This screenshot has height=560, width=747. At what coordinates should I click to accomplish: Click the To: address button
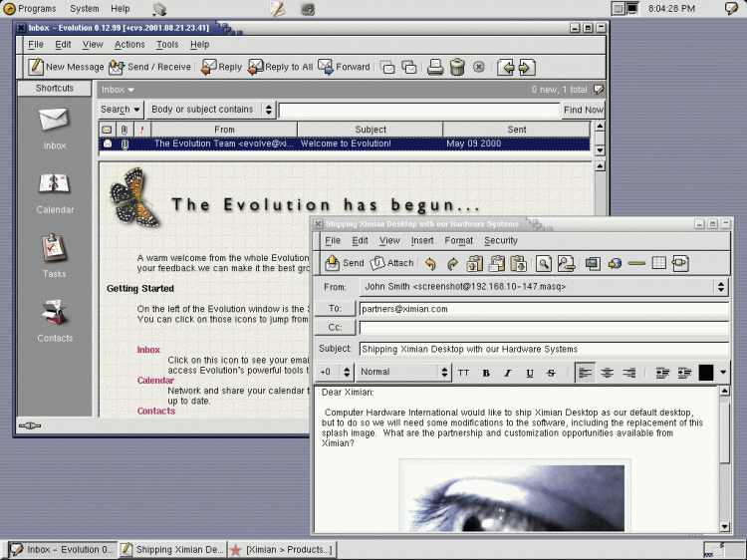[335, 309]
